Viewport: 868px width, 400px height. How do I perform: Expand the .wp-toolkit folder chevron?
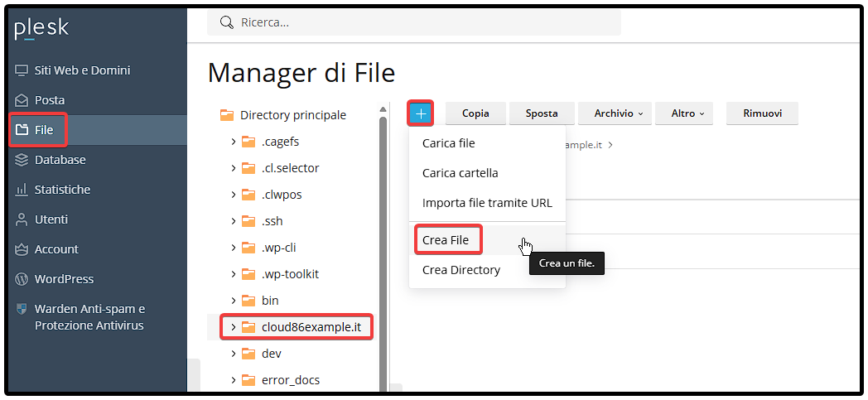(234, 274)
